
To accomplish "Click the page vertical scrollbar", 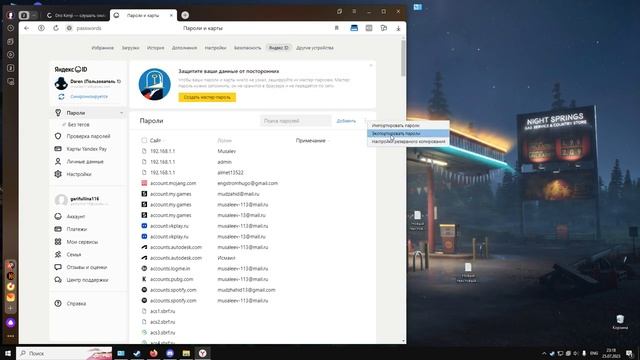I will [403, 57].
